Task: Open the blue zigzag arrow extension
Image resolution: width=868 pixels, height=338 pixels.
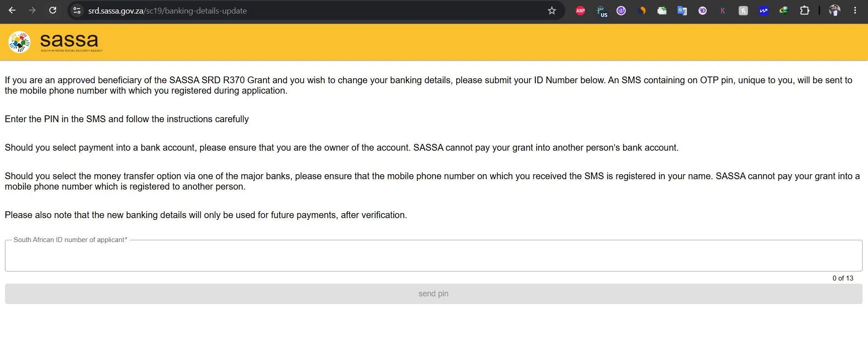Action: pos(763,10)
